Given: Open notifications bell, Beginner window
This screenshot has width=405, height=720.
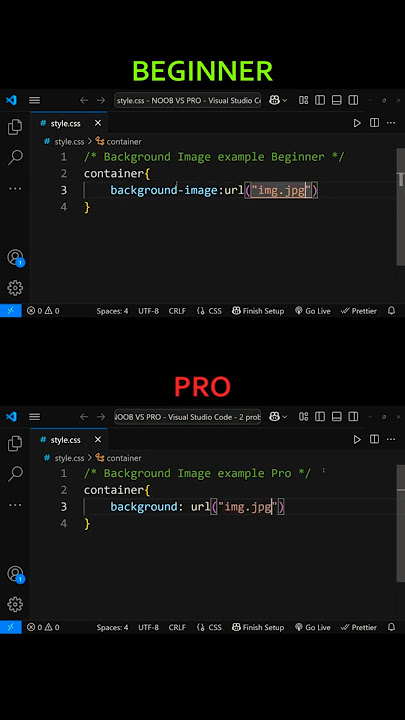Looking at the screenshot, I should pyautogui.click(x=391, y=311).
